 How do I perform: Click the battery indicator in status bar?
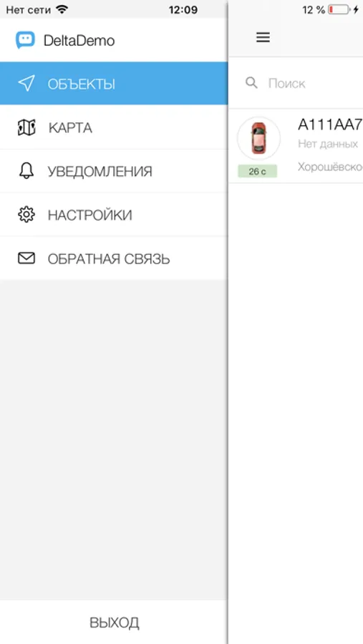[x=339, y=10]
